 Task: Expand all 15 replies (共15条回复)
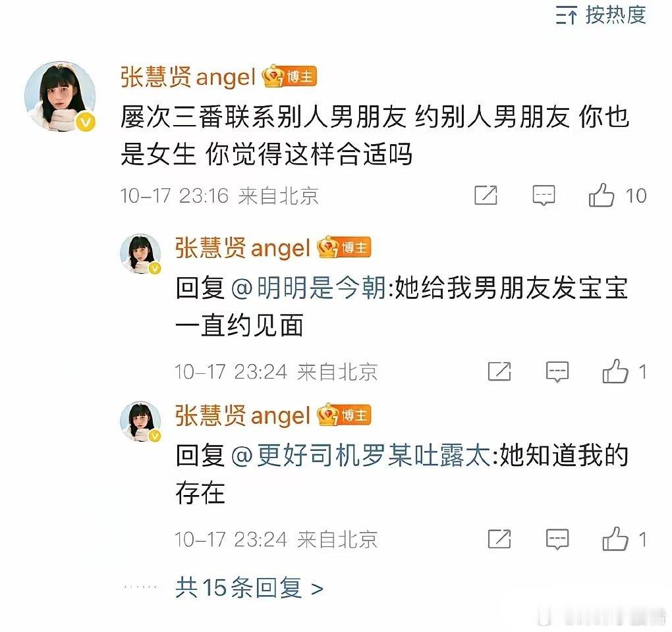coord(249,587)
